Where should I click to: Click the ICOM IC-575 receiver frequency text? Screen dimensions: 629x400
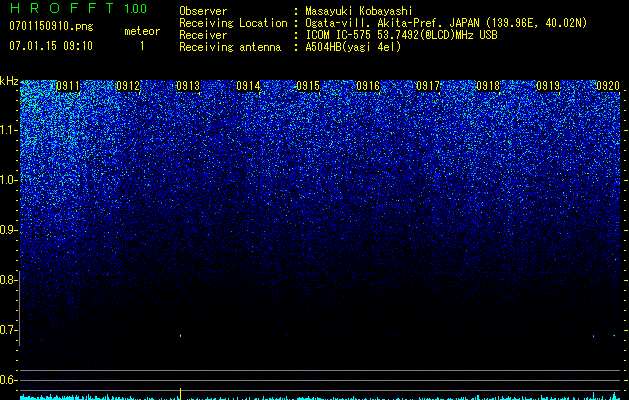tap(401, 35)
